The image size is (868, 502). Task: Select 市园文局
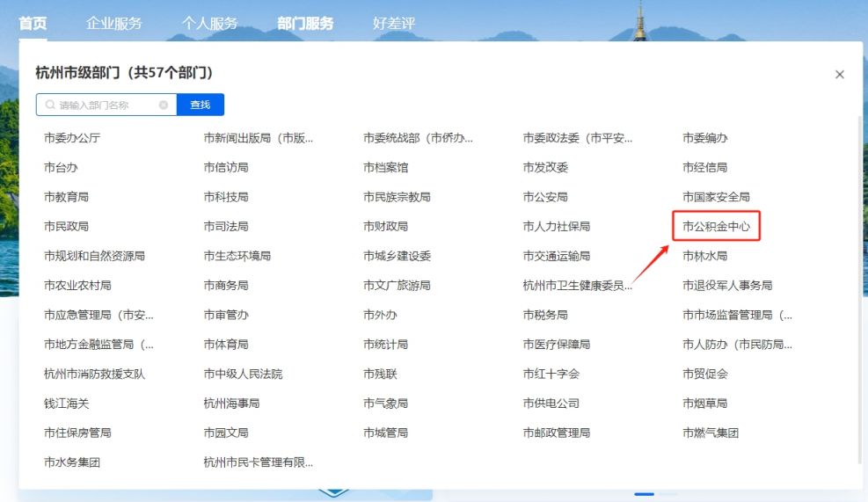click(x=226, y=433)
